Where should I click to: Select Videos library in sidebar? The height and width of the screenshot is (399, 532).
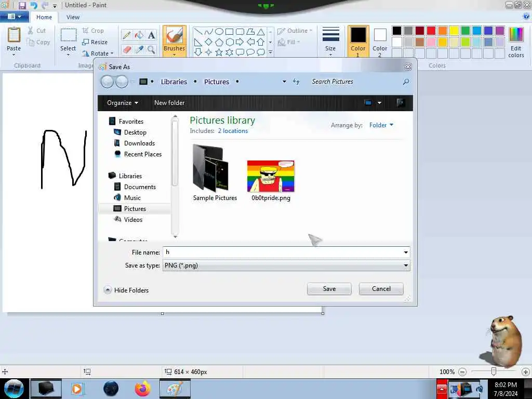133,220
